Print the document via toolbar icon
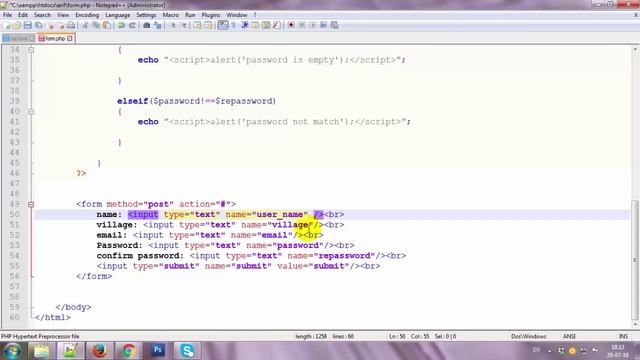 [x=71, y=25]
